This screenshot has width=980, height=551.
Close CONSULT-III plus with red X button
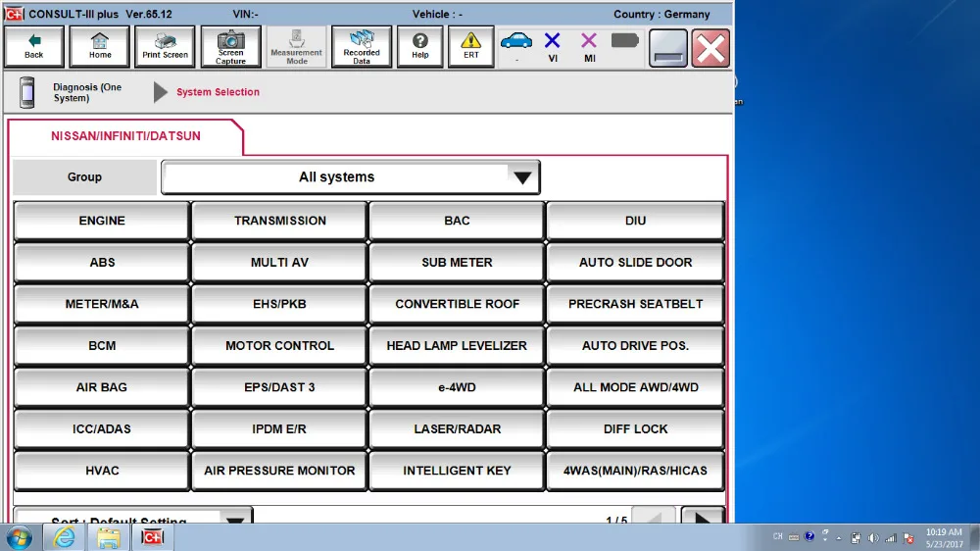pyautogui.click(x=710, y=47)
